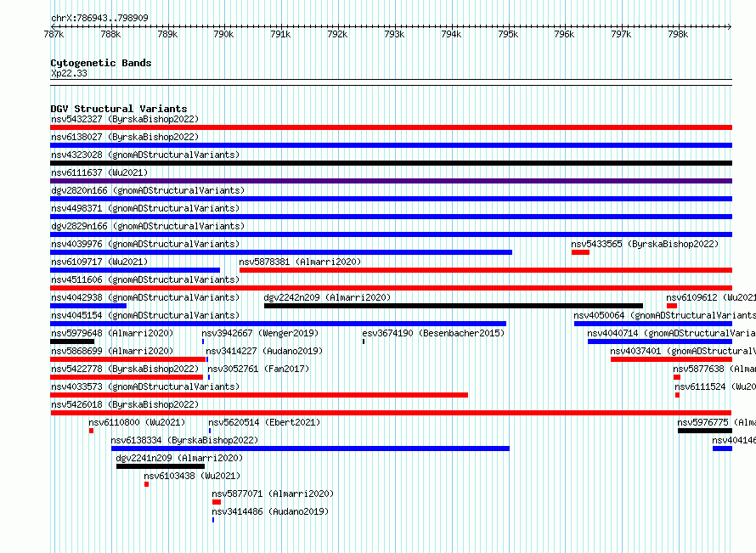Open nsv5426018 (ByrskaBishop2022) label
This screenshot has height=553, width=756.
click(x=125, y=404)
